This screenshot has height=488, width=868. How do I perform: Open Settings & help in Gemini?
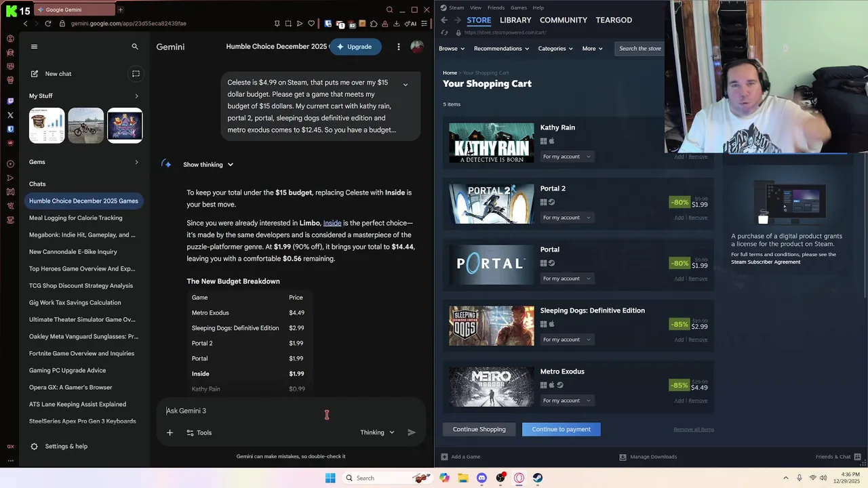pyautogui.click(x=59, y=447)
